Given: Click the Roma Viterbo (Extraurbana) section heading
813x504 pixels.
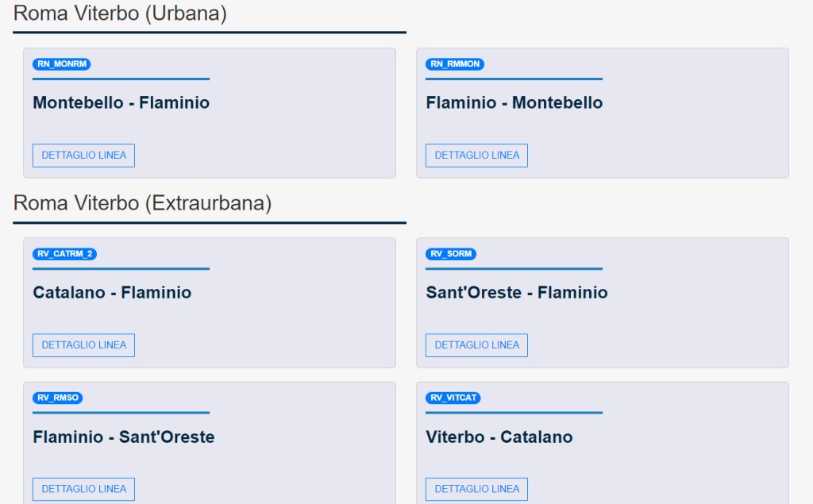Looking at the screenshot, I should (x=142, y=203).
